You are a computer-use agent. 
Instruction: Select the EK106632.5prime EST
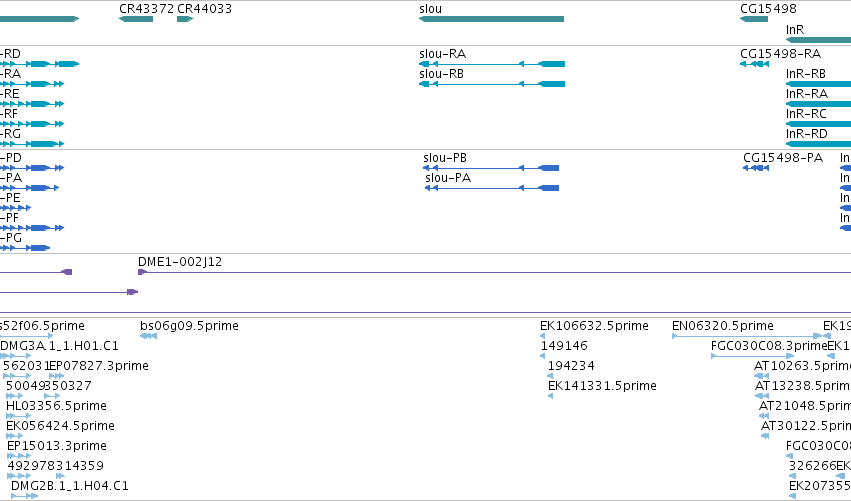pyautogui.click(x=542, y=336)
